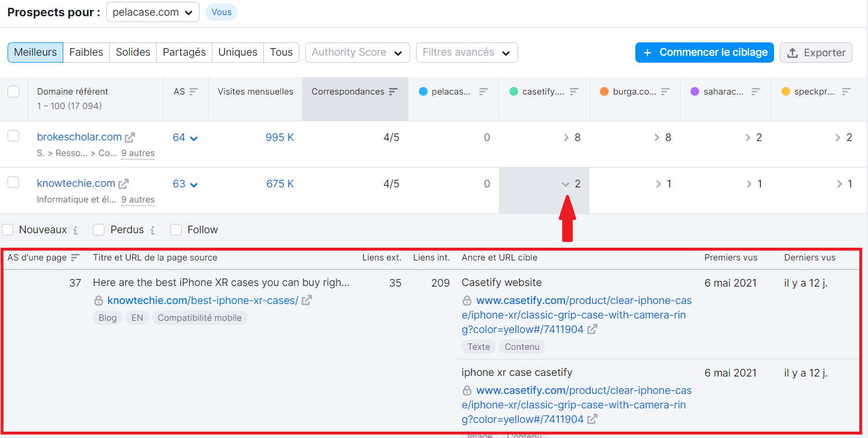This screenshot has height=438, width=868.
Task: Open the Authority Score filter dropdown
Action: (x=357, y=52)
